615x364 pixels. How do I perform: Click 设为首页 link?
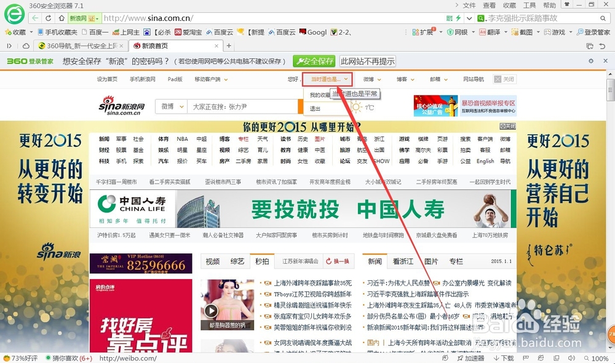(107, 79)
